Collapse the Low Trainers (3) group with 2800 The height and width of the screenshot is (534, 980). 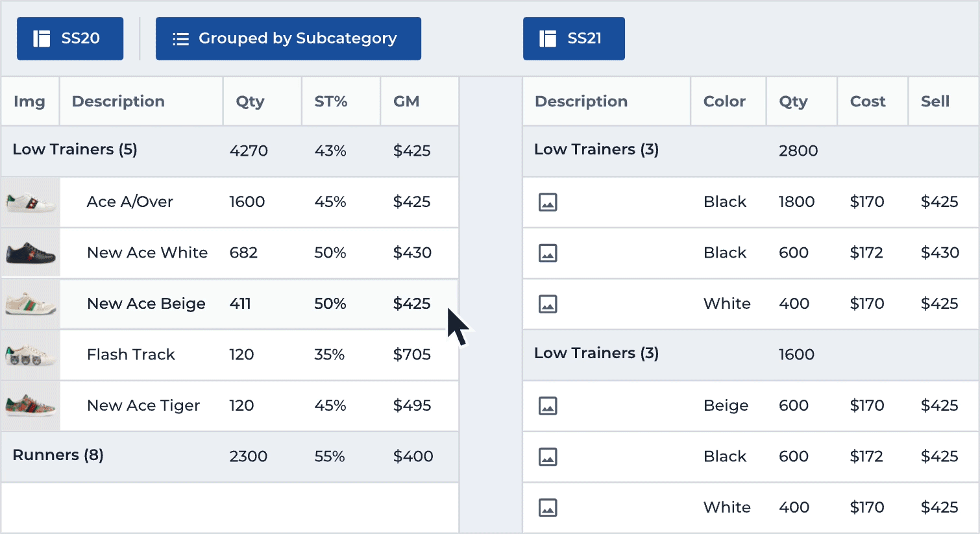[x=596, y=150]
